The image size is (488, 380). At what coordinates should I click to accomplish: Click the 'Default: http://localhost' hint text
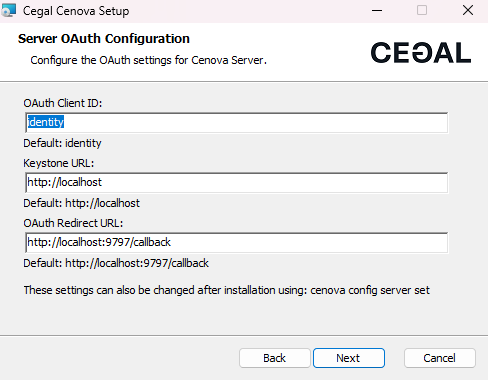pyautogui.click(x=82, y=203)
